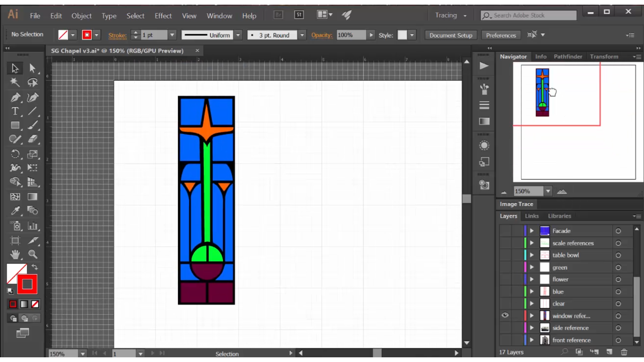Toggle visibility of window refer... layer
The height and width of the screenshot is (362, 644).
(505, 315)
